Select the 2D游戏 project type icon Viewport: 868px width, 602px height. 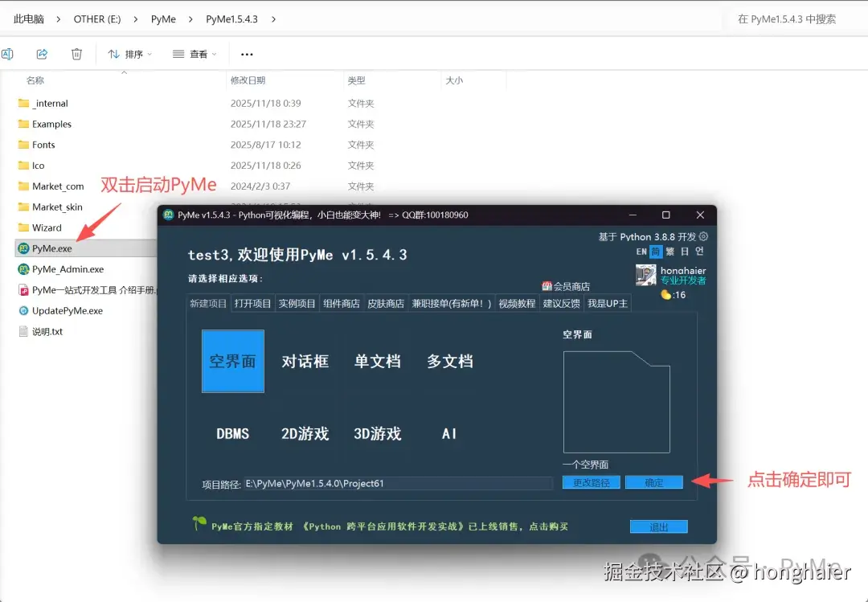(x=305, y=433)
